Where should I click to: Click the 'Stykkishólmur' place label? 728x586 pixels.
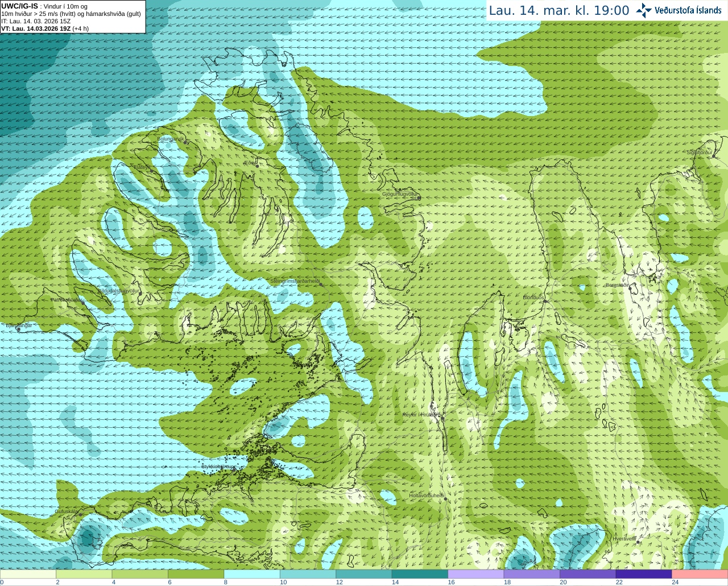click(218, 467)
